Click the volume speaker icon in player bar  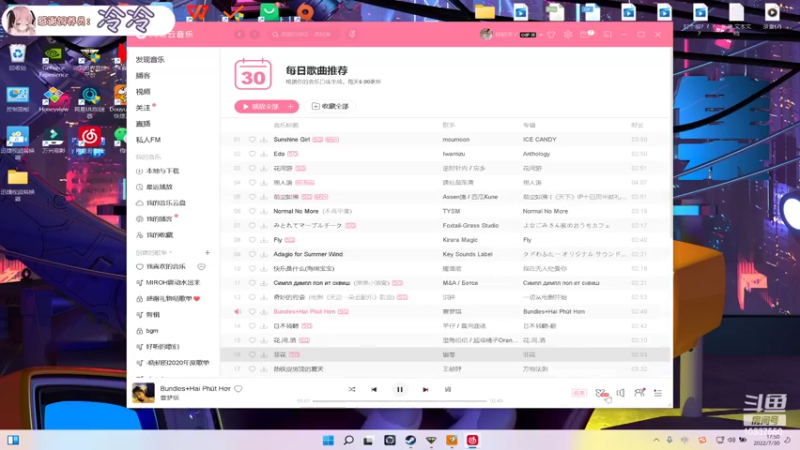(x=620, y=393)
